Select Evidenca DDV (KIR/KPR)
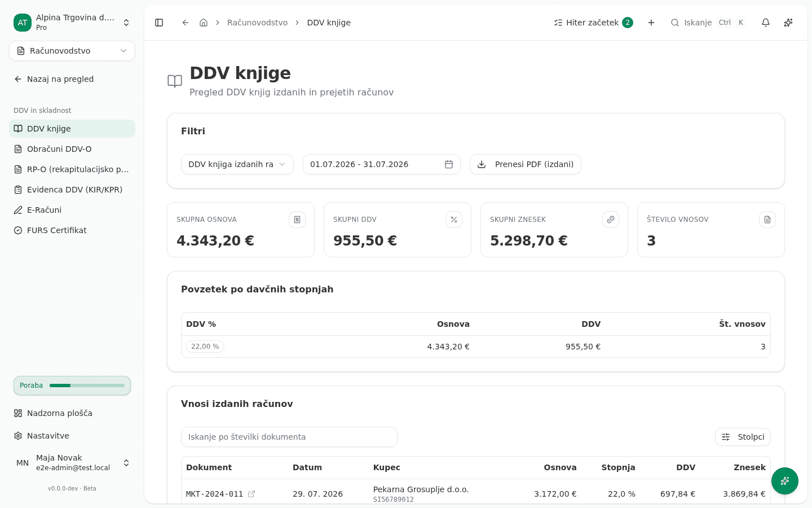This screenshot has height=508, width=812. coord(72,190)
